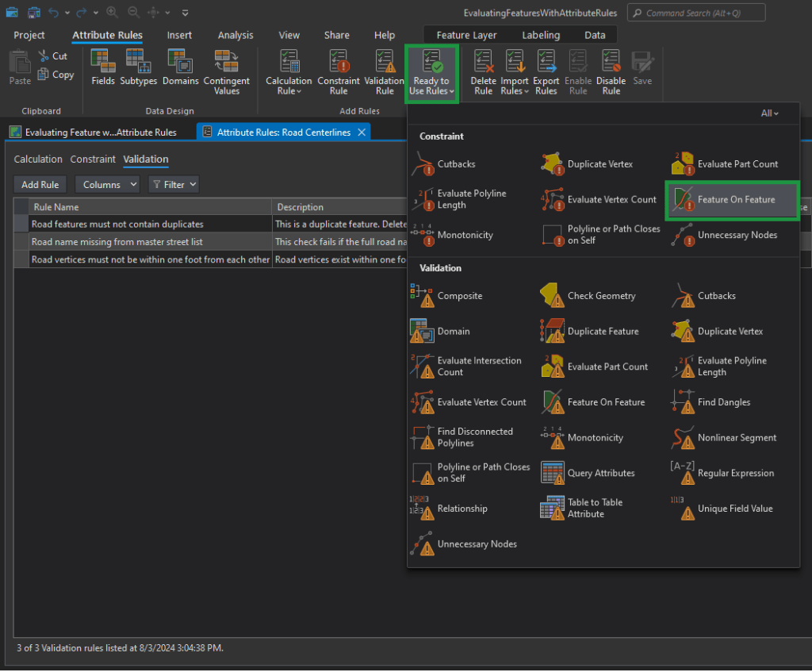Screen dimensions: 812x672
Task: Click the Add Rule button
Action: (40, 185)
